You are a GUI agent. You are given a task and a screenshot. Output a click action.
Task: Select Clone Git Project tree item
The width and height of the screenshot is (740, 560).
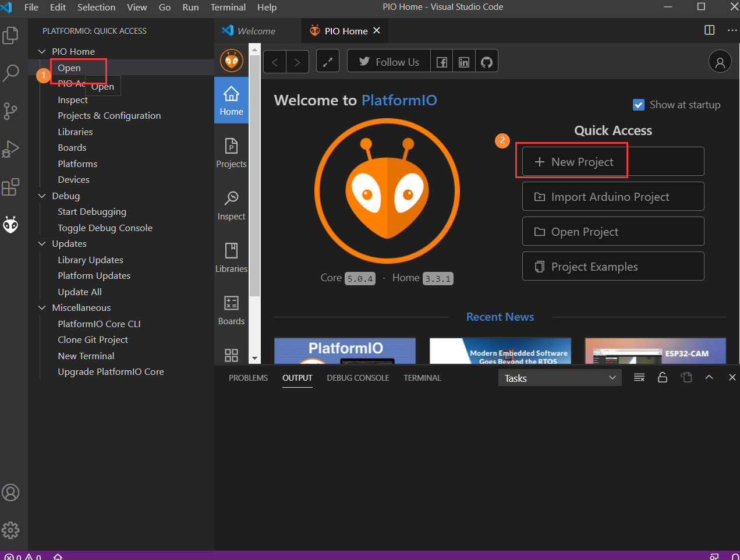[93, 339]
